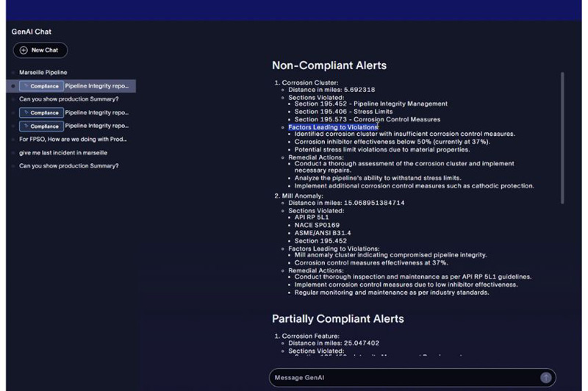Click the 'API RP 5L1' section bullet
The width and height of the screenshot is (588, 391).
(311, 218)
